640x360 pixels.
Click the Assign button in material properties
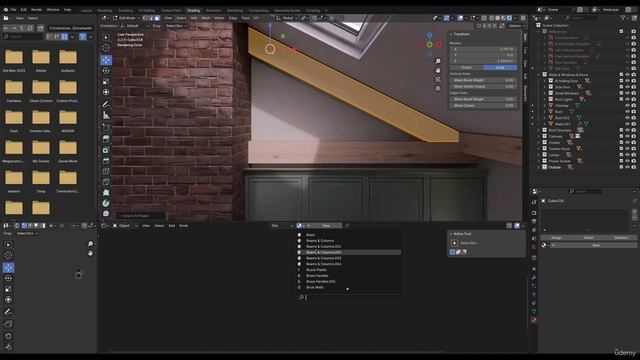pyautogui.click(x=556, y=238)
